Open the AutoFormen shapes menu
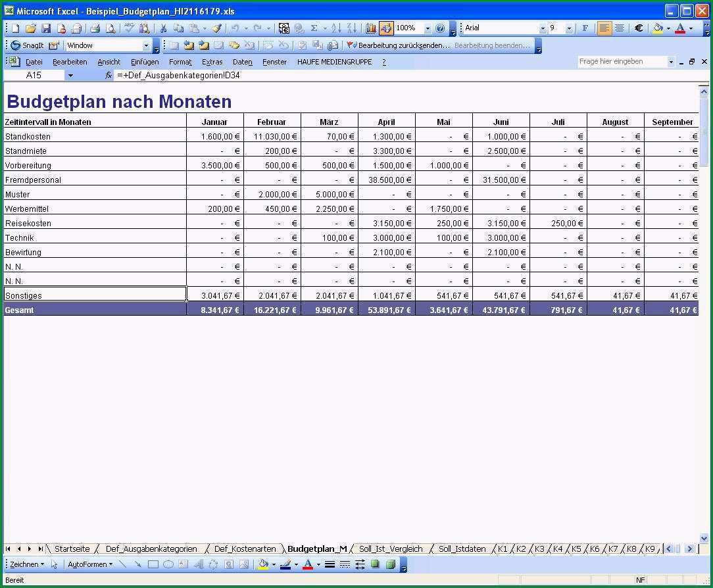 [90, 564]
